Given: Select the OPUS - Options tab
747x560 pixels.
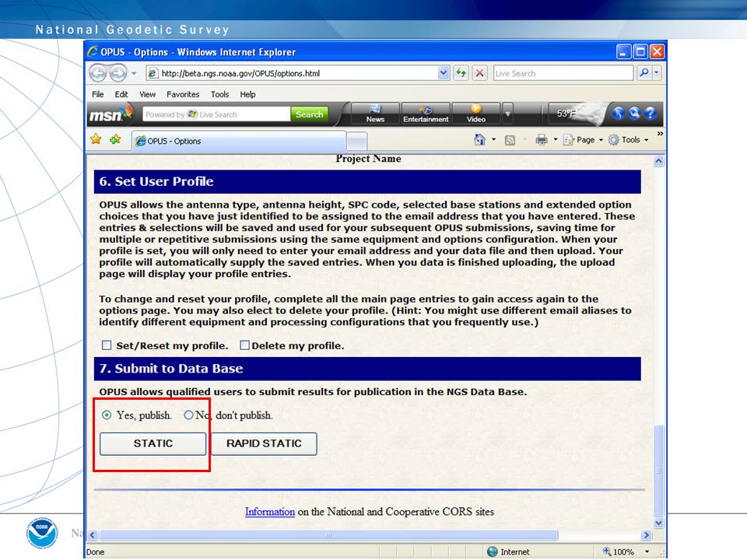Looking at the screenshot, I should 238,141.
